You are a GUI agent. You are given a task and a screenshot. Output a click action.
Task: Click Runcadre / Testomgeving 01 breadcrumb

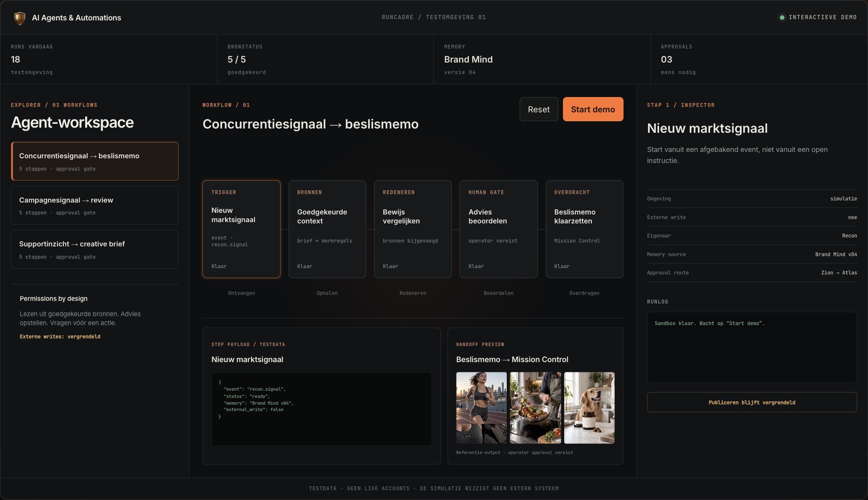click(x=434, y=17)
